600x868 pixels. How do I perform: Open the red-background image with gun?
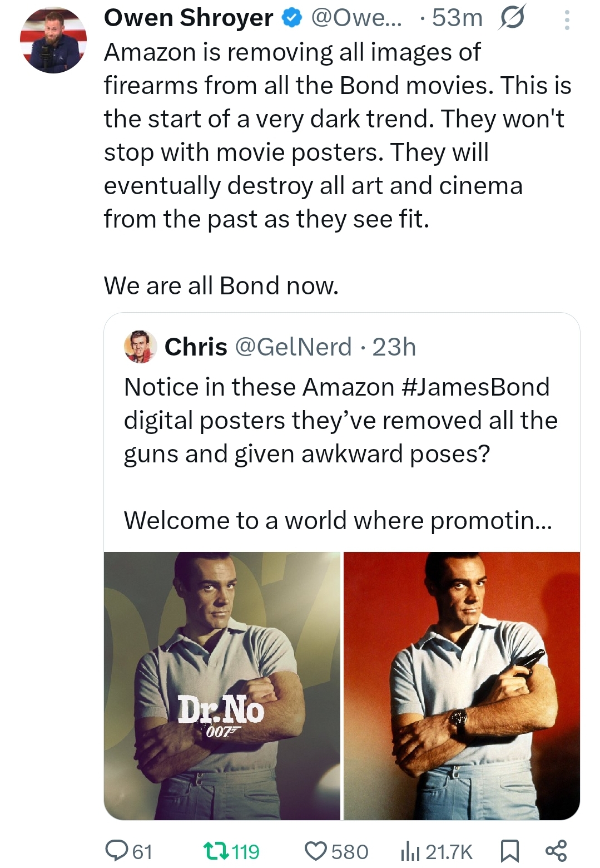point(462,685)
